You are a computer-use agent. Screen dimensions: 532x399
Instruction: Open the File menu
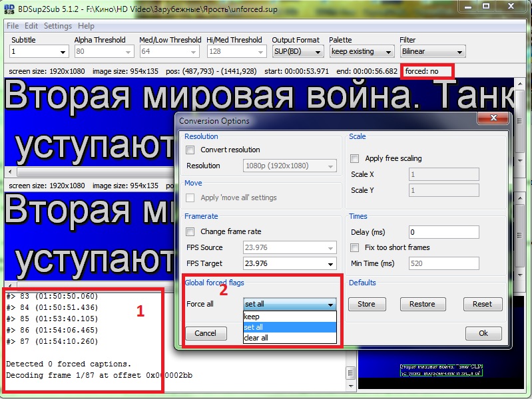13,26
